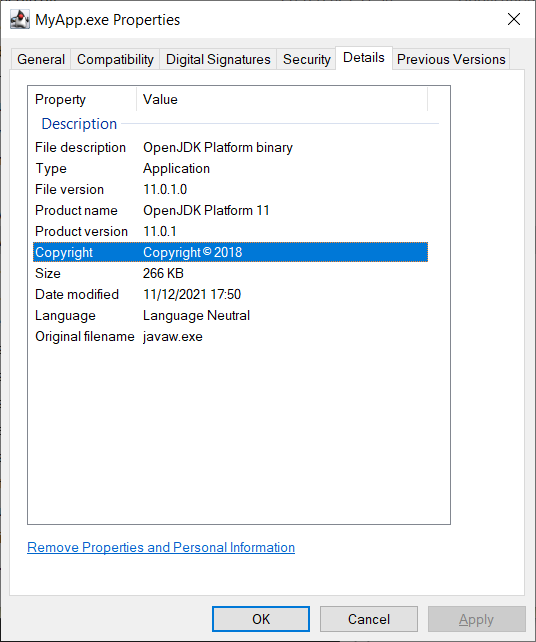
Task: Click the Description group heading
Action: 79,124
